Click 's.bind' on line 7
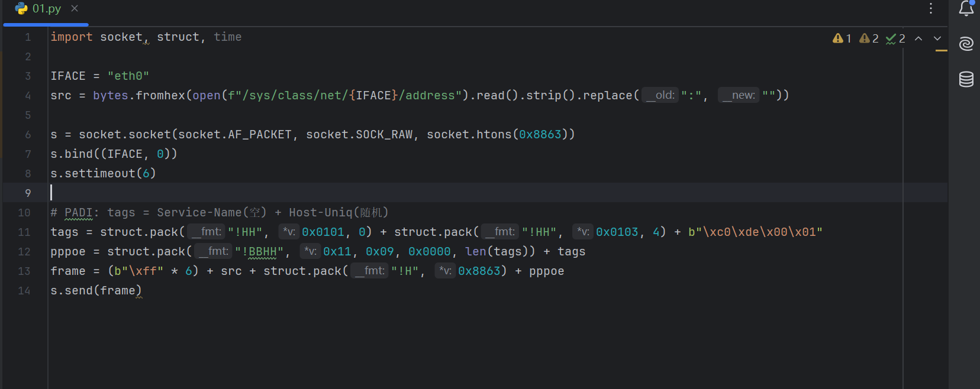This screenshot has height=389, width=980. click(72, 154)
